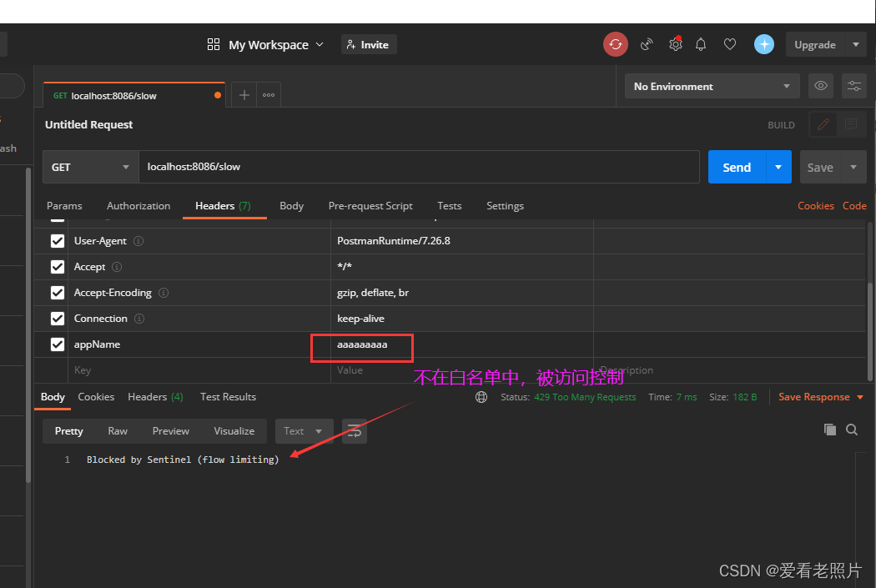Open the Test Results tab

click(x=228, y=397)
